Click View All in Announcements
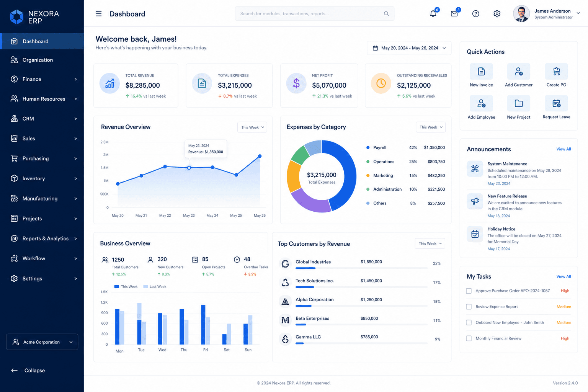Viewport: 588px width, 392px height. 563,149
